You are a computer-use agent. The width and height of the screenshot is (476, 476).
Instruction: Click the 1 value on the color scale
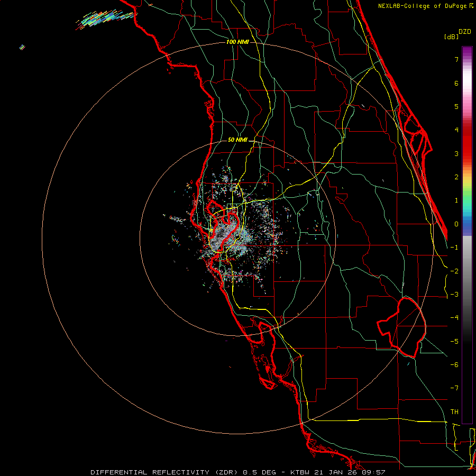pyautogui.click(x=456, y=200)
